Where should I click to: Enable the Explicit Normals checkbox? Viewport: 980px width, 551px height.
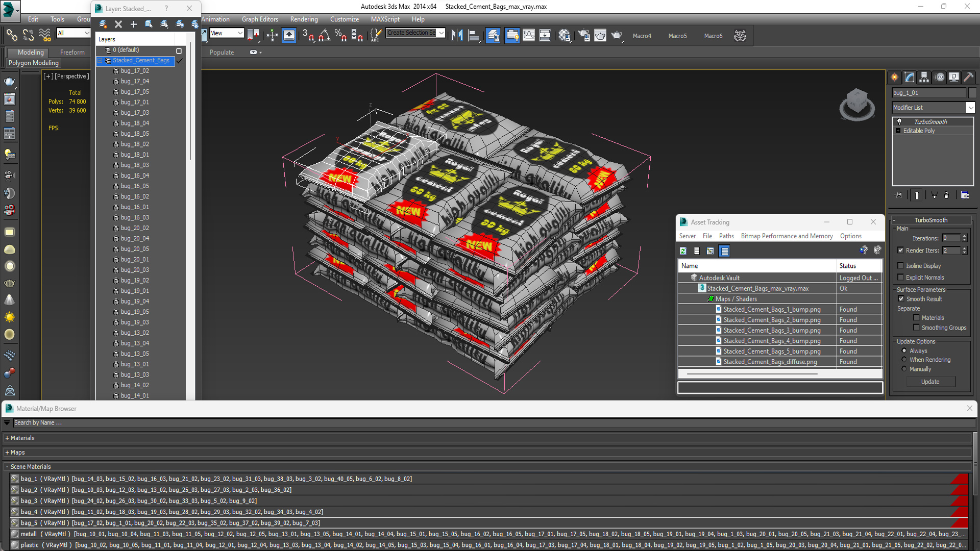(x=900, y=277)
